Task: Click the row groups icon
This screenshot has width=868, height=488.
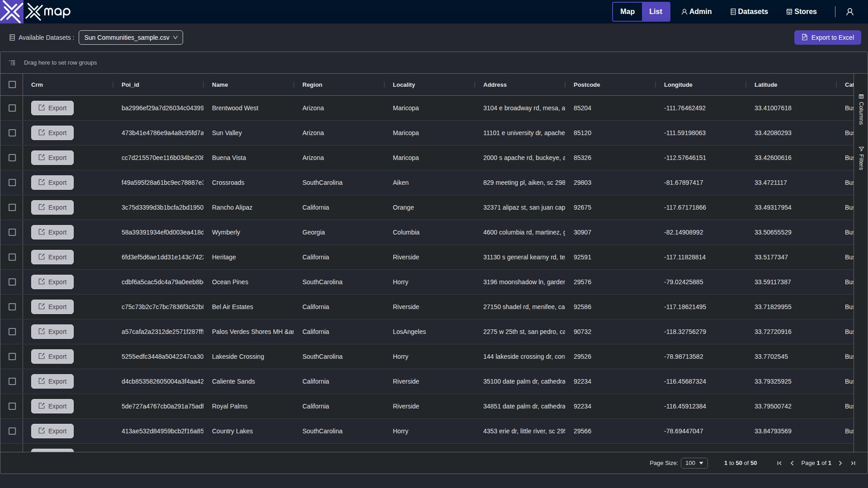Action: point(12,63)
